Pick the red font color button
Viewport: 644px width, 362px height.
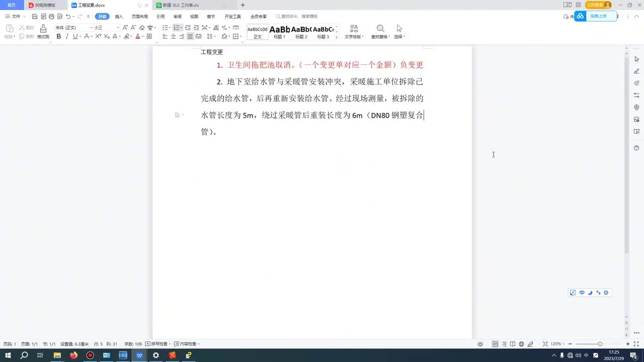(138, 37)
